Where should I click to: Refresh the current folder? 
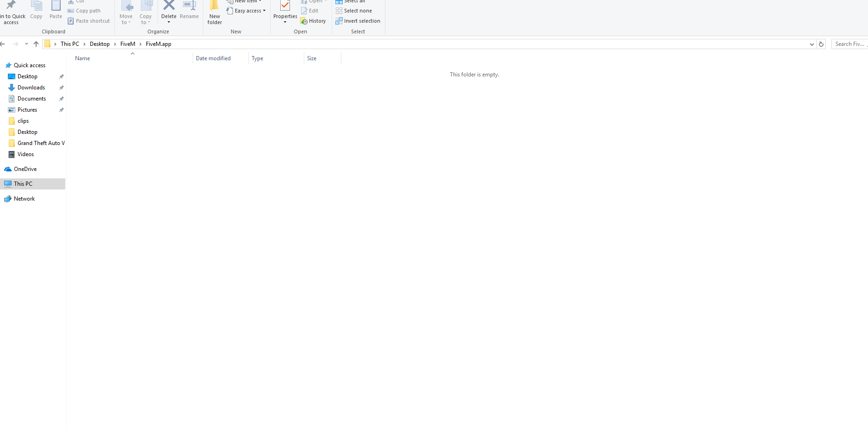(x=821, y=44)
